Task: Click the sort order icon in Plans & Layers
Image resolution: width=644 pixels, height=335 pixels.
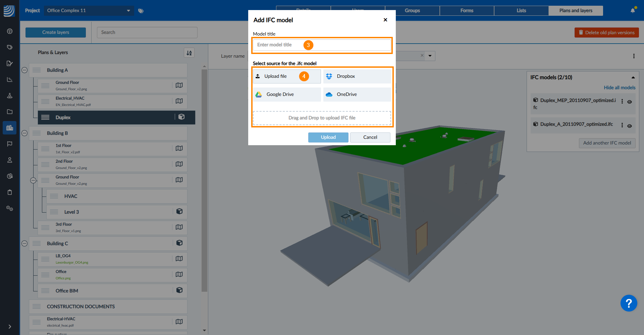Action: pos(189,53)
